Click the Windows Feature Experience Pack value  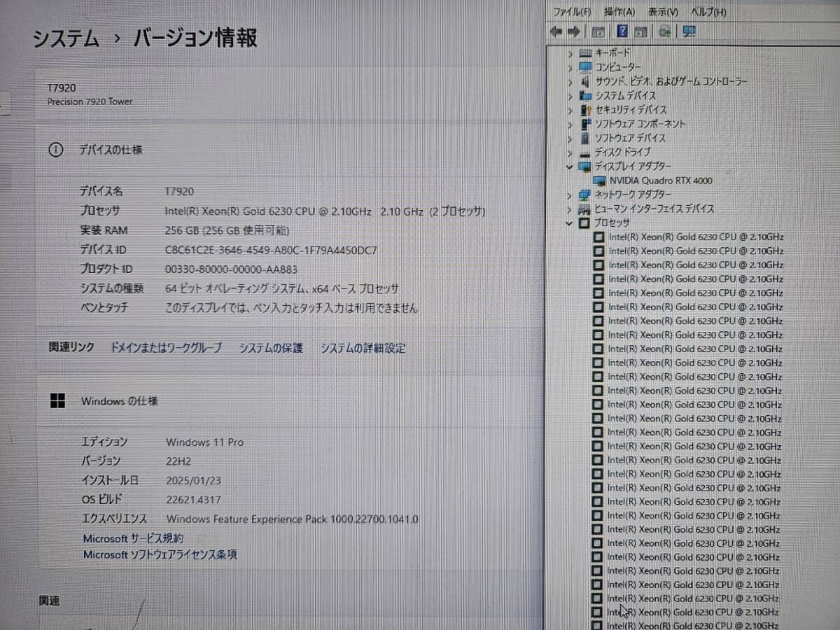click(x=293, y=519)
